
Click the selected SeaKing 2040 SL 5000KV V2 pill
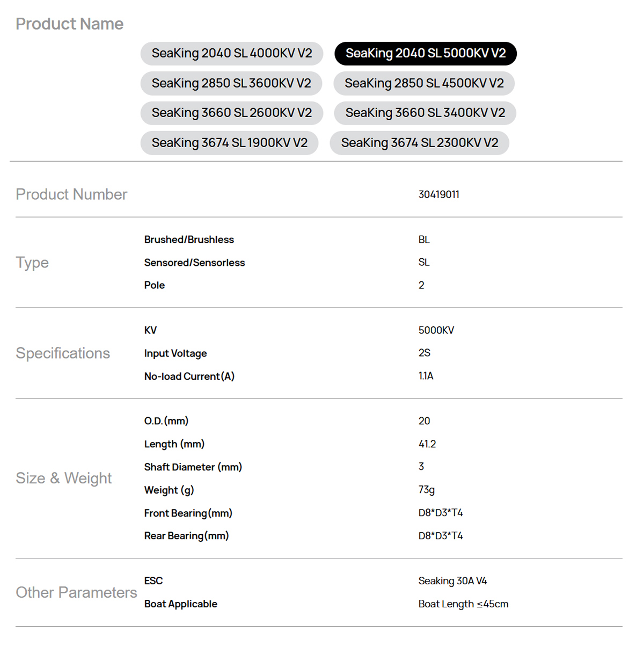click(425, 53)
